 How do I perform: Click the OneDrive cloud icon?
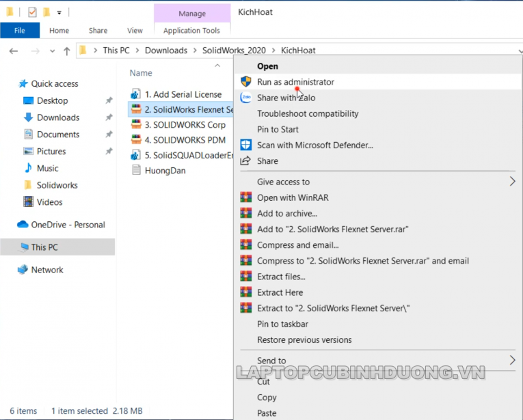[x=23, y=224]
